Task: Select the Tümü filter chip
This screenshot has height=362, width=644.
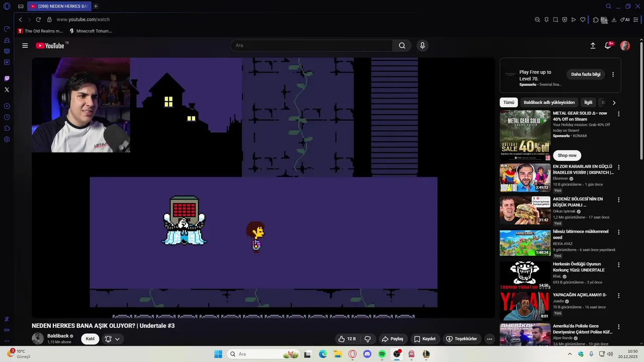Action: (509, 103)
